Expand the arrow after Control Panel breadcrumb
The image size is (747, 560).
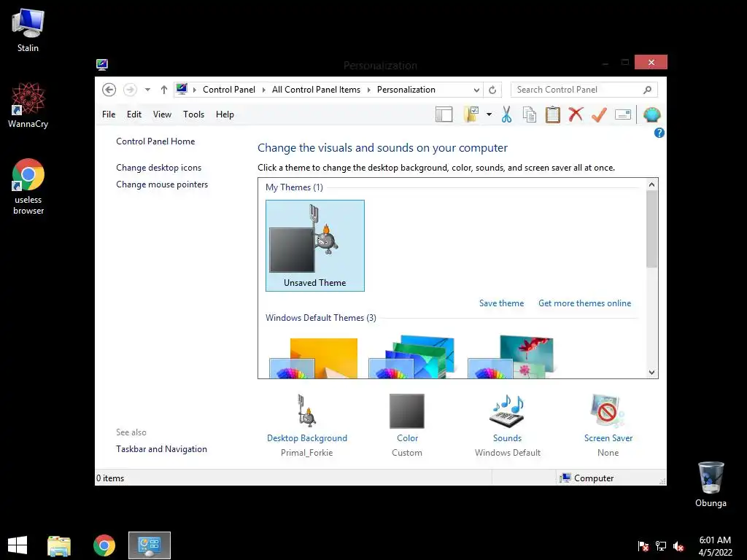point(263,90)
